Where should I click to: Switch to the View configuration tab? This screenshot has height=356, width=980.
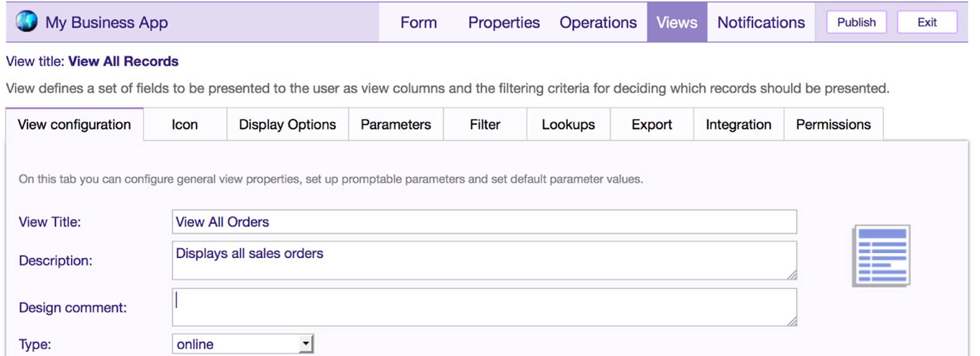tap(74, 125)
